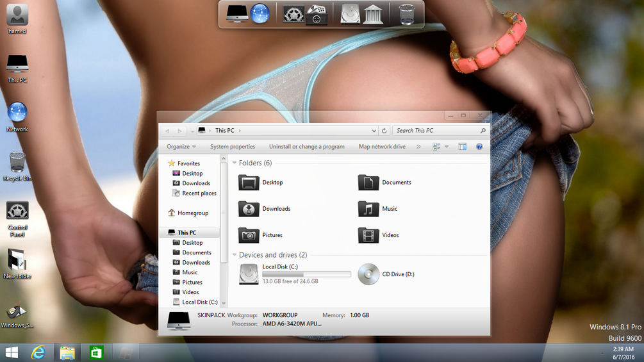Open the Music folder in Folders group
The width and height of the screenshot is (644, 362).
point(378,208)
